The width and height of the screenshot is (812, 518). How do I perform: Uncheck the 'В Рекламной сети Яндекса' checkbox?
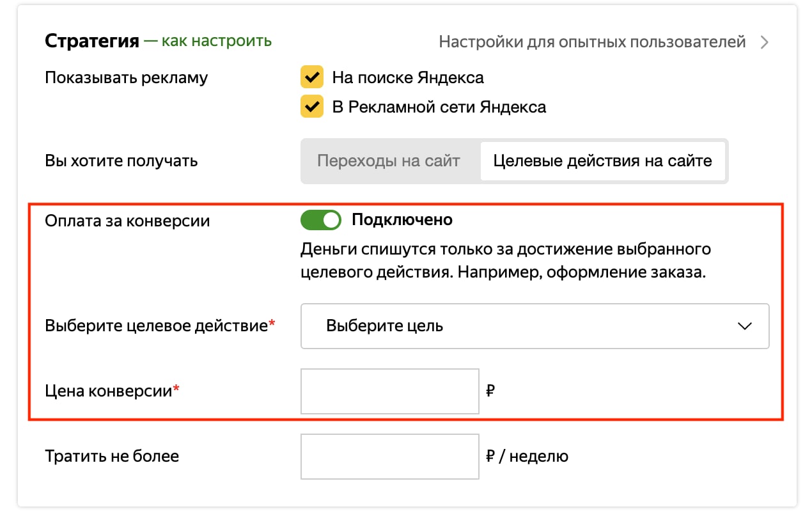(x=312, y=107)
